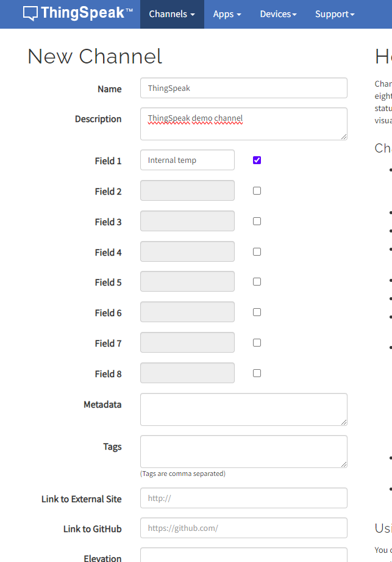Click the ThingSpeak logo

pos(77,13)
